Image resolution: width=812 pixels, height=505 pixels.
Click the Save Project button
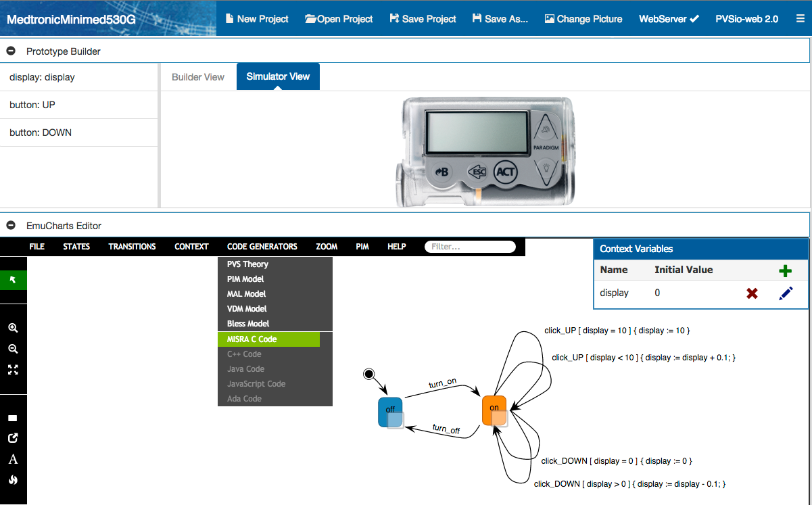[x=423, y=19]
